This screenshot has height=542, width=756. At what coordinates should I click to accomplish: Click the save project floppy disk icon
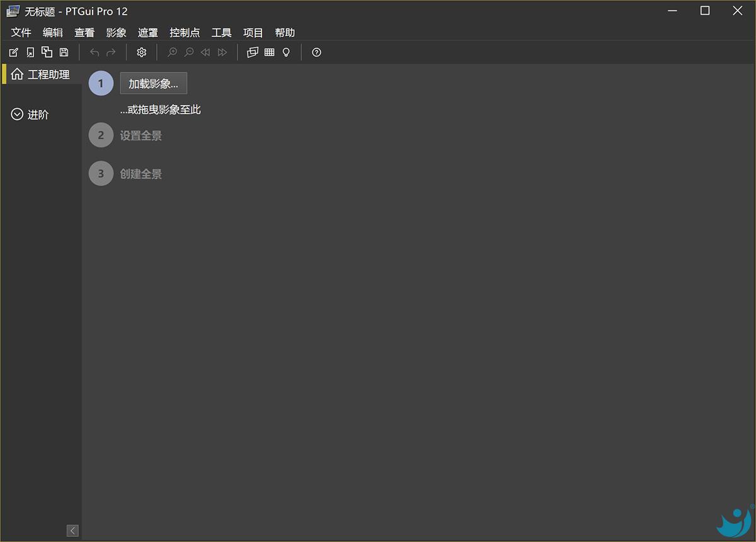tap(64, 52)
